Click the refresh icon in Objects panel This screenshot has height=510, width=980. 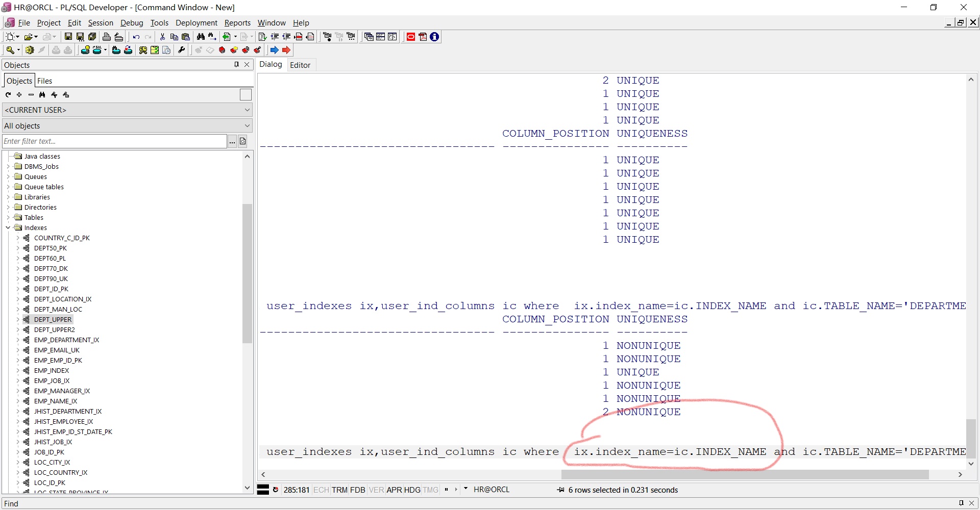pyautogui.click(x=8, y=95)
